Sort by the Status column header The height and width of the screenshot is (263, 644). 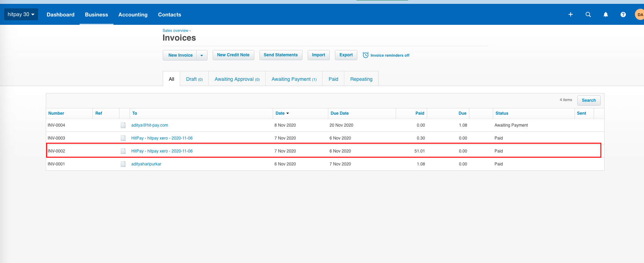point(502,113)
